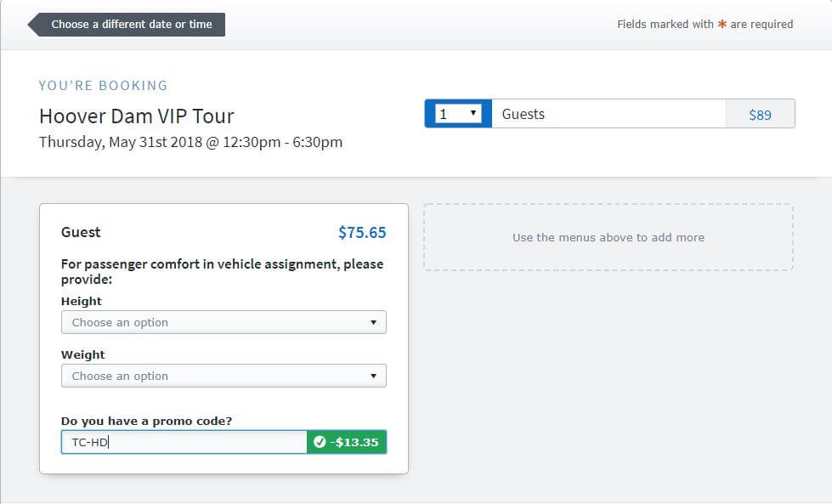Click the 'Do you have a promo code?' label

[x=146, y=421]
